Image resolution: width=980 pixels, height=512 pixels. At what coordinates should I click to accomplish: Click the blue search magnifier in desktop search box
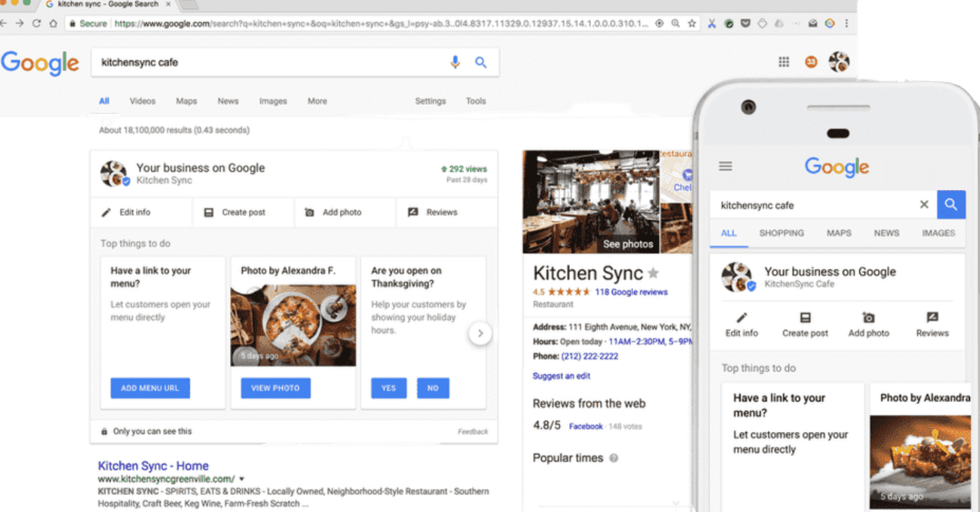[x=481, y=62]
